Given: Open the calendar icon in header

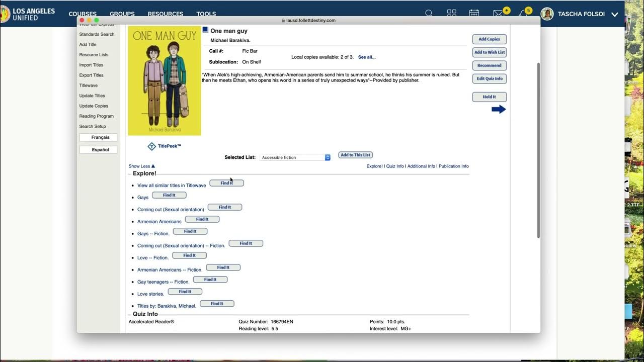Looking at the screenshot, I should point(474,14).
